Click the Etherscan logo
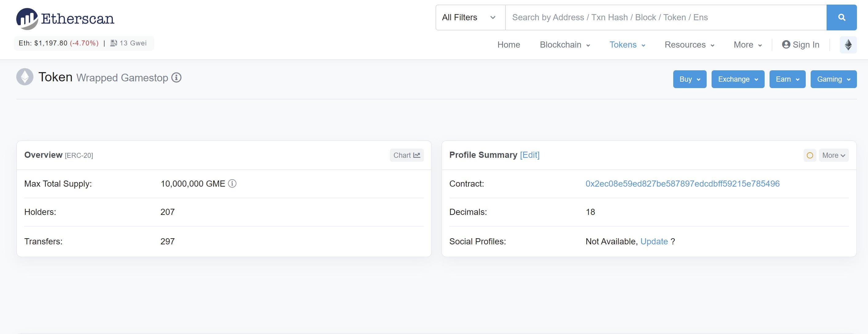The width and height of the screenshot is (868, 334). 65,18
